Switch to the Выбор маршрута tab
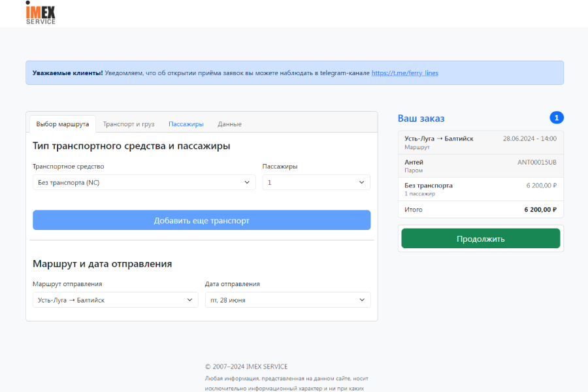 (63, 124)
